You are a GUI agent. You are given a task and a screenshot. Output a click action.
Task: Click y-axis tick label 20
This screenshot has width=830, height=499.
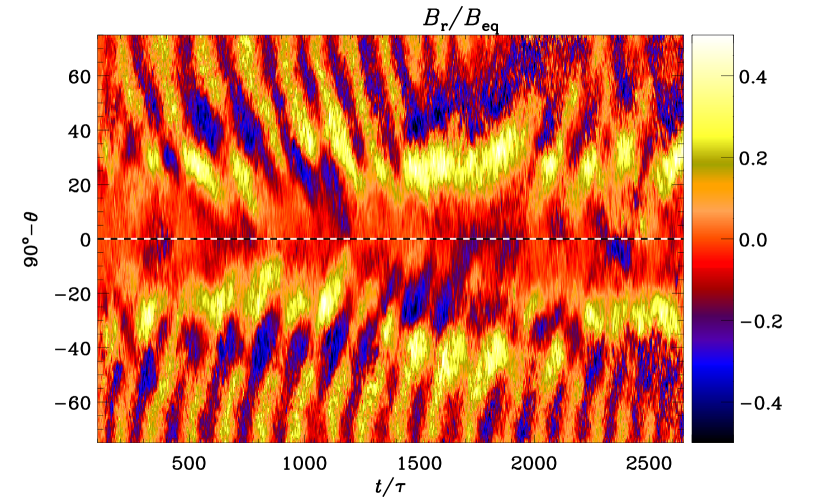pyautogui.click(x=79, y=185)
